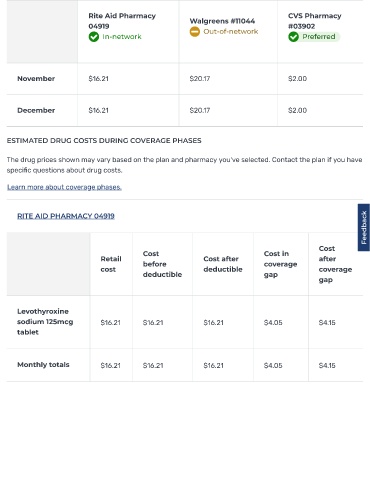Click the yellow Out-of-network minus icon
Screen dimensions: 370x480
195,32
